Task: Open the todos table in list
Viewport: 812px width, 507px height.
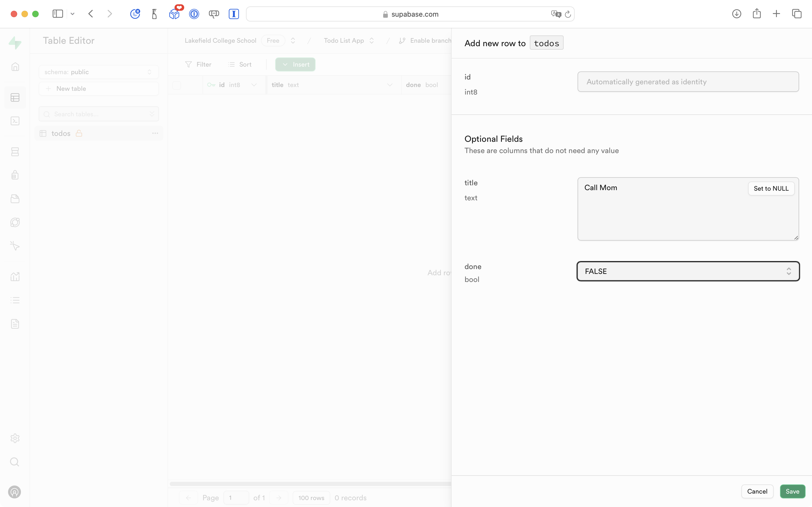Action: coord(61,133)
